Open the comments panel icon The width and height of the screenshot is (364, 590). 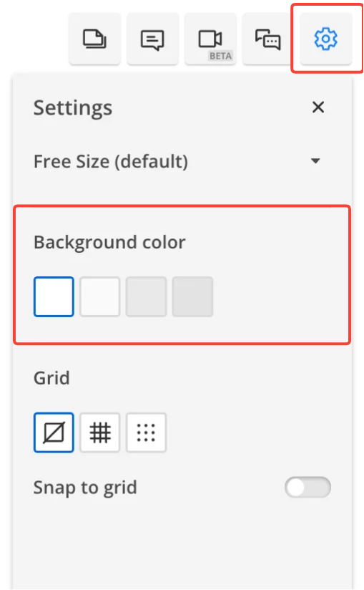coord(152,39)
